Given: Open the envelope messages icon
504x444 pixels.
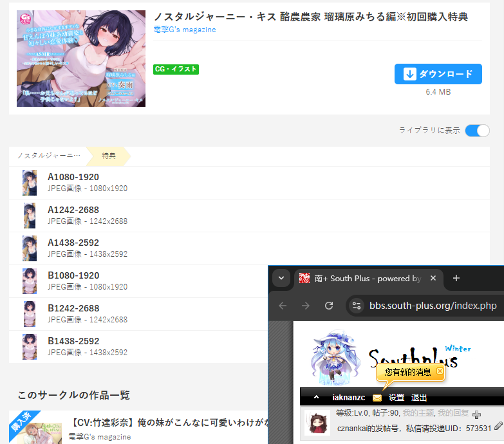Looking at the screenshot, I should point(377,398).
